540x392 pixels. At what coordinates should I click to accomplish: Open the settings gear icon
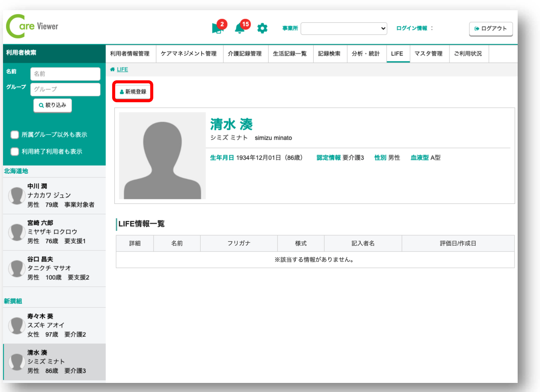pos(262,28)
